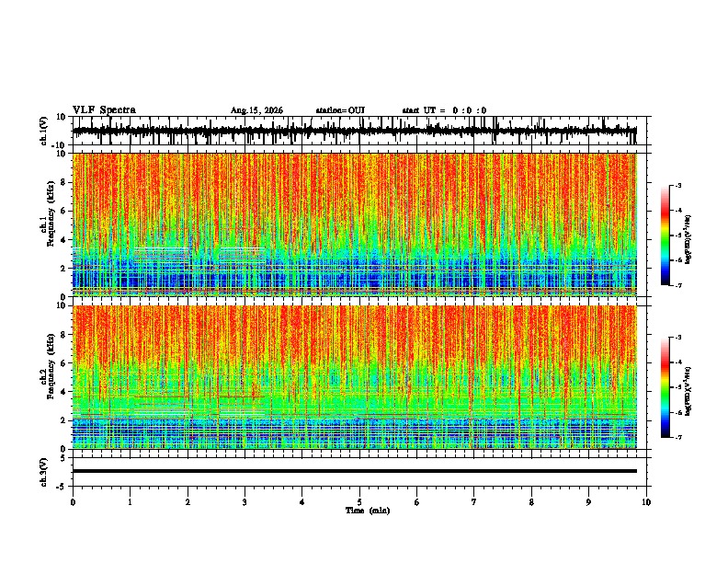Viewport: 728px width, 563px height.
Task: Click the ch.1 voltage waveform trace
Action: click(354, 131)
